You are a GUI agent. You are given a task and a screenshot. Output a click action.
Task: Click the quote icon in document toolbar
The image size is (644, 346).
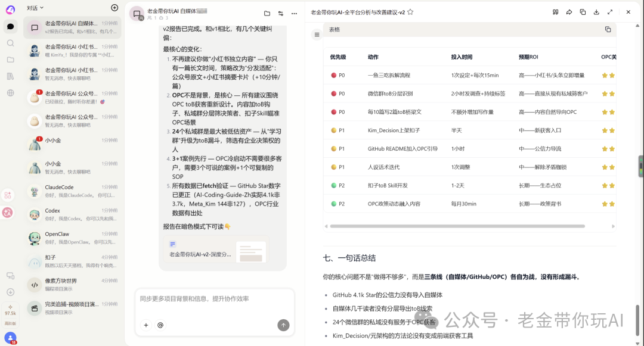[x=555, y=12]
